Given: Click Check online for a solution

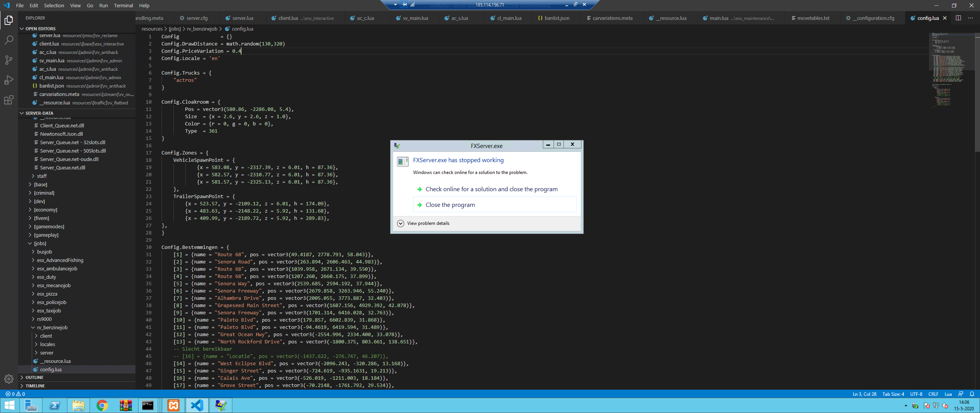Looking at the screenshot, I should 491,189.
